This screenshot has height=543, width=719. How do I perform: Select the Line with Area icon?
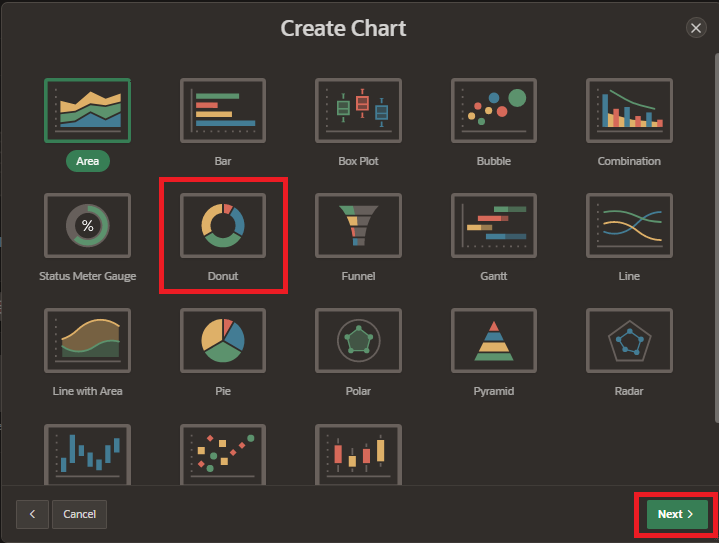(x=87, y=341)
